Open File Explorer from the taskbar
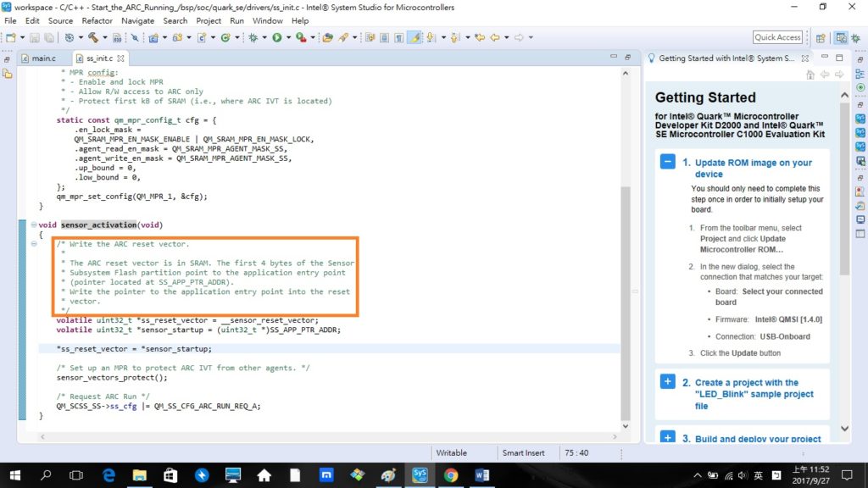Image resolution: width=868 pixels, height=488 pixels. (x=140, y=474)
